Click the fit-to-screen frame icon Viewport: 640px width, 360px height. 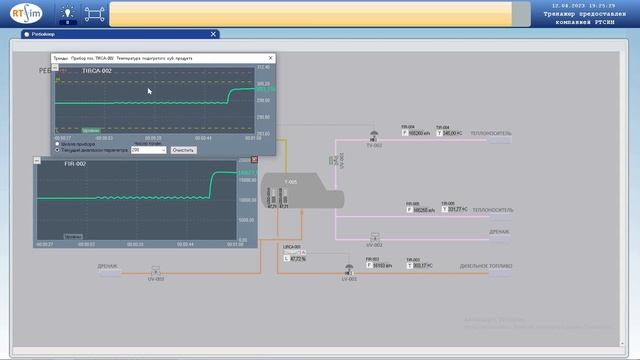[94, 14]
